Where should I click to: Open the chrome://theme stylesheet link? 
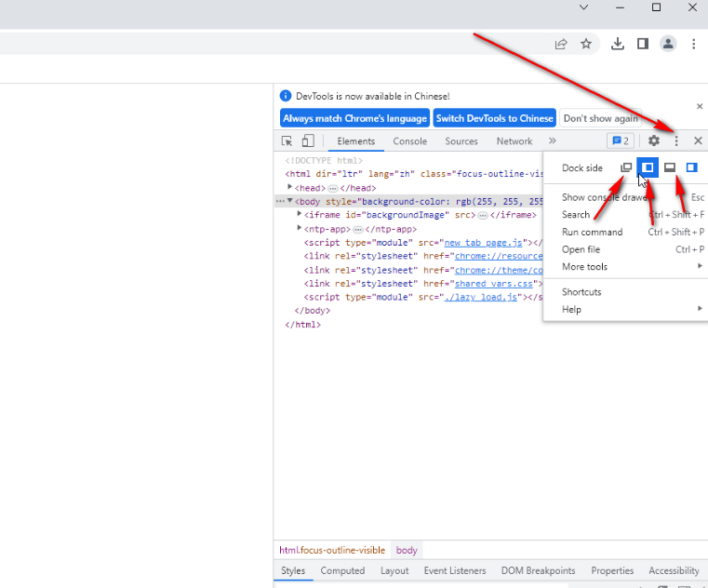(499, 270)
